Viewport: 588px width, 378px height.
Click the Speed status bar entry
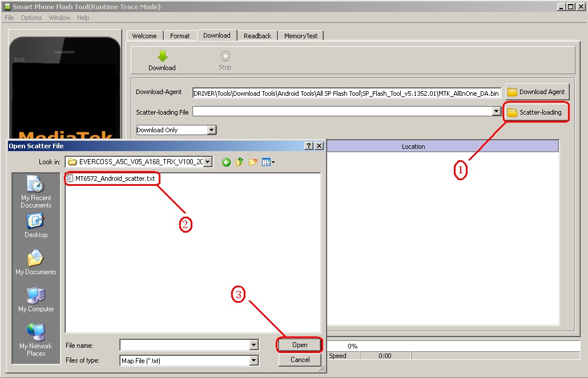pyautogui.click(x=343, y=356)
